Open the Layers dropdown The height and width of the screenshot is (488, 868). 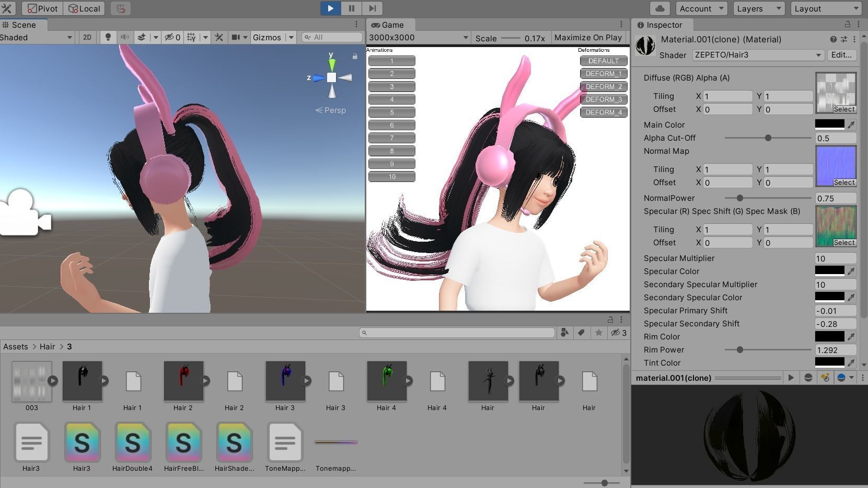(758, 8)
